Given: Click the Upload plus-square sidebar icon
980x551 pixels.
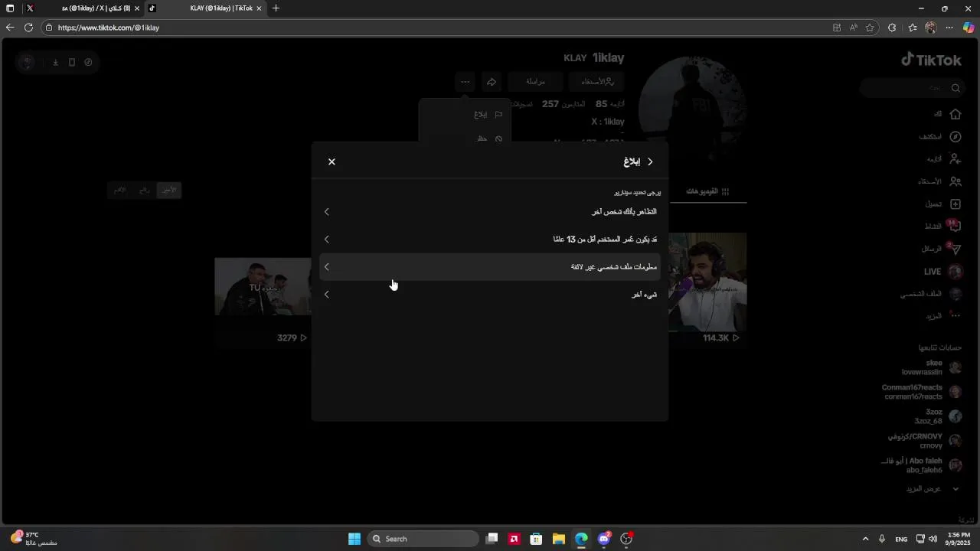Looking at the screenshot, I should (955, 204).
